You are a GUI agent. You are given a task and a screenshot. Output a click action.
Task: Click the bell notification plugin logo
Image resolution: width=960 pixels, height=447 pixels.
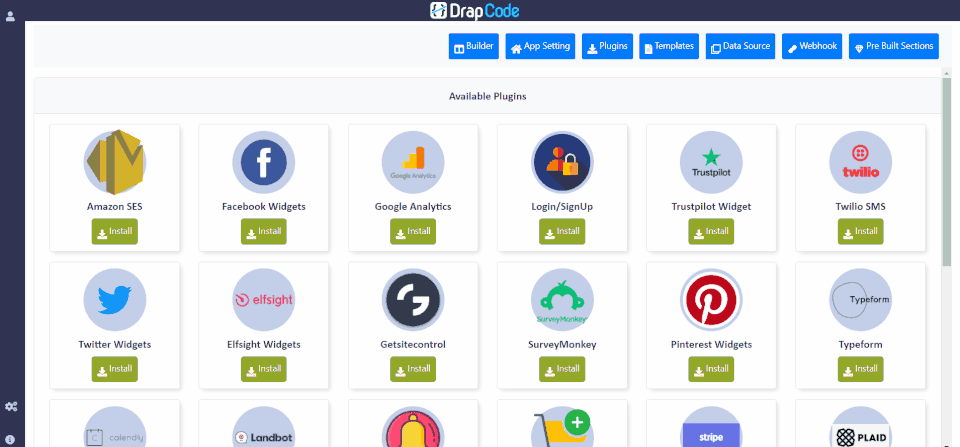pyautogui.click(x=413, y=427)
